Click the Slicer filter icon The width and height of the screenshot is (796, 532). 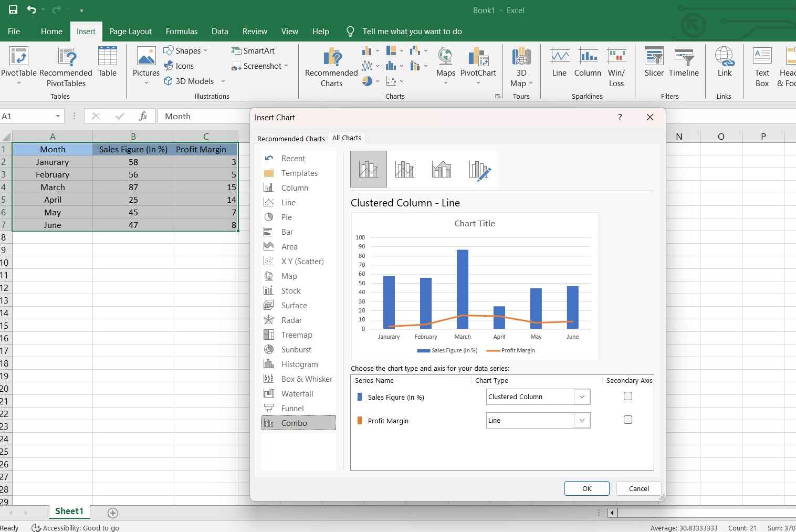[x=654, y=62]
